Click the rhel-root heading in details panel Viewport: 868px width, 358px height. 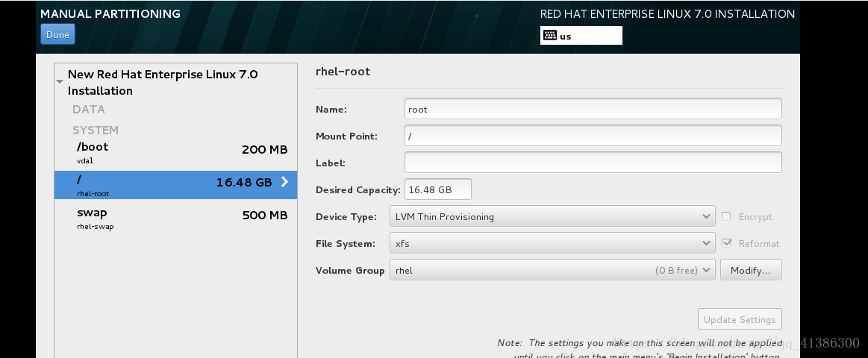click(x=343, y=72)
